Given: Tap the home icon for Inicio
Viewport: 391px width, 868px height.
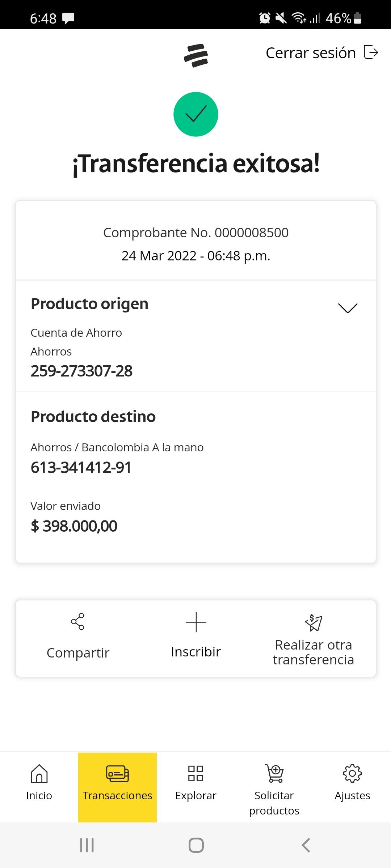Looking at the screenshot, I should (39, 773).
